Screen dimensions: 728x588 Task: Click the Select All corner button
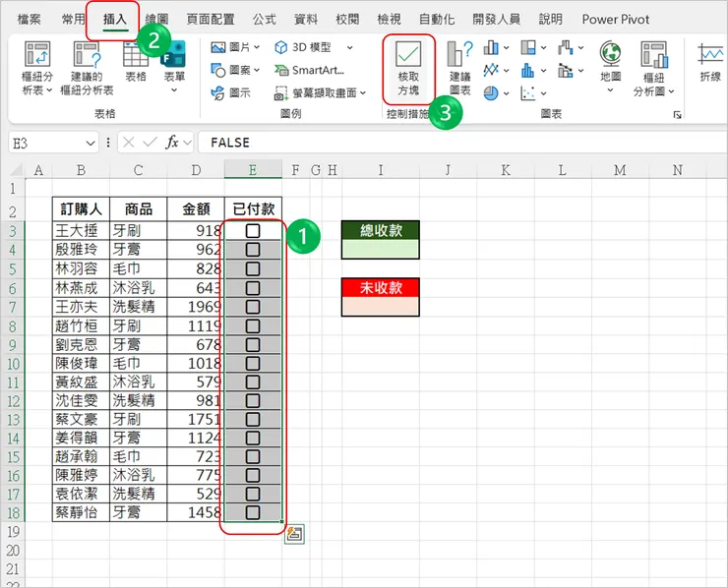point(16,170)
